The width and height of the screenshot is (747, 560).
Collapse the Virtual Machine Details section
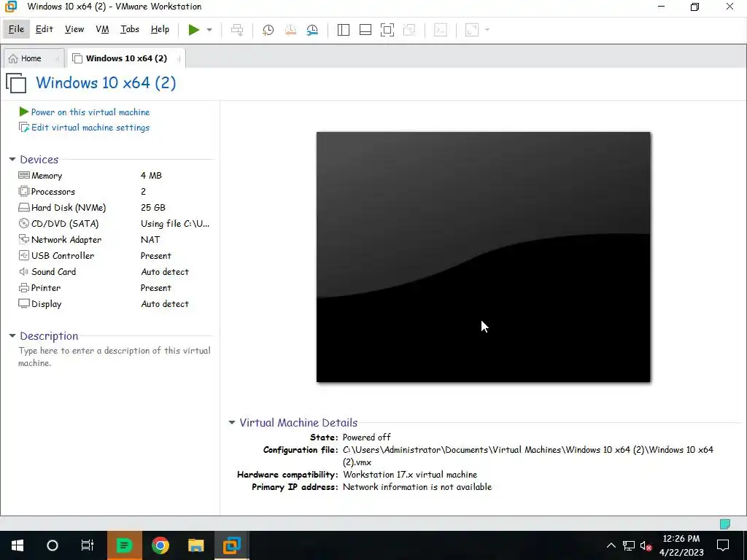[x=232, y=422]
